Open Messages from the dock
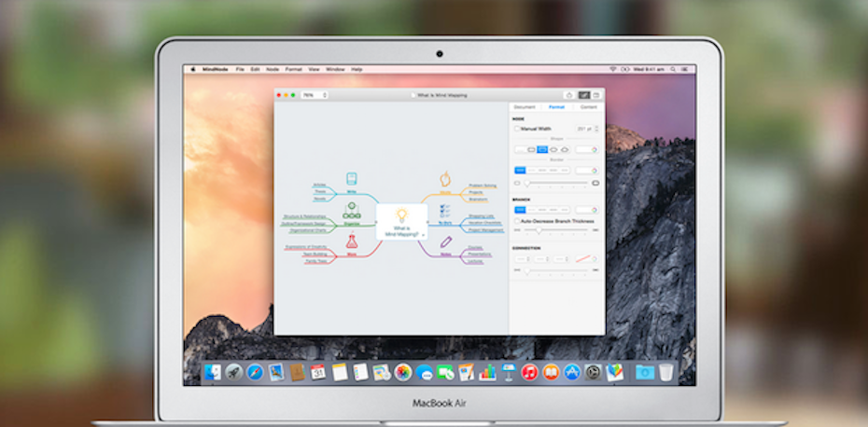Viewport: 868px width, 427px height. tap(424, 373)
